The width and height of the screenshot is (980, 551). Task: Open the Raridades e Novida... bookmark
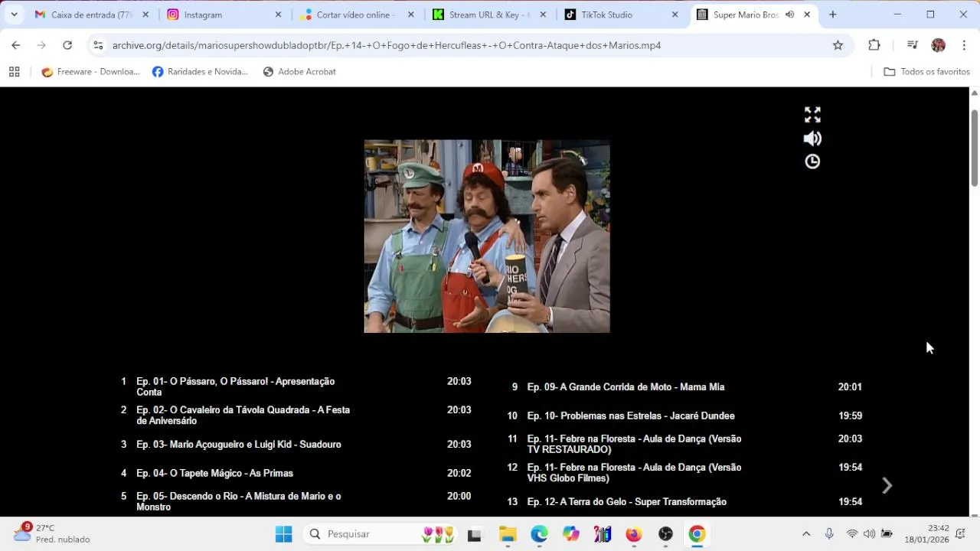click(201, 72)
